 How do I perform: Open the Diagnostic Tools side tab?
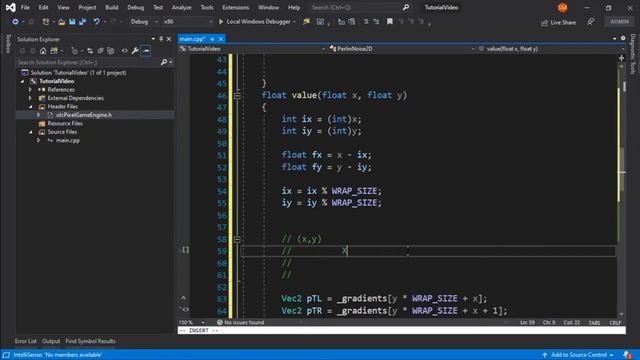pyautogui.click(x=633, y=54)
